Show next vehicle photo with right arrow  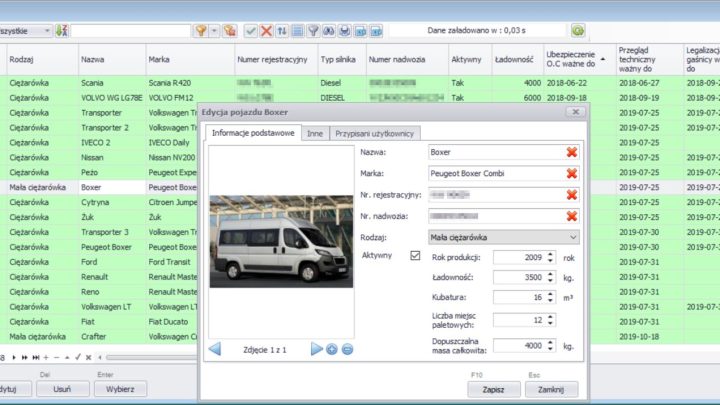coord(317,349)
